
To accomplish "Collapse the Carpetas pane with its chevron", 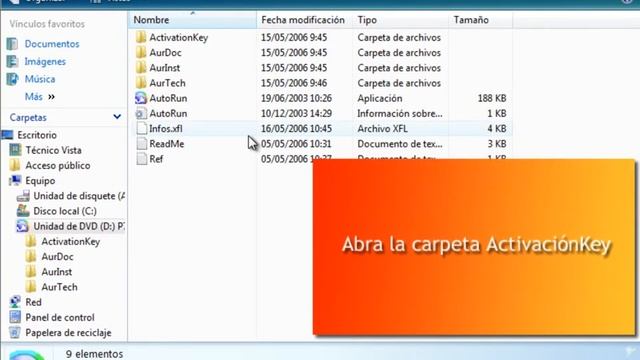I will [x=117, y=117].
